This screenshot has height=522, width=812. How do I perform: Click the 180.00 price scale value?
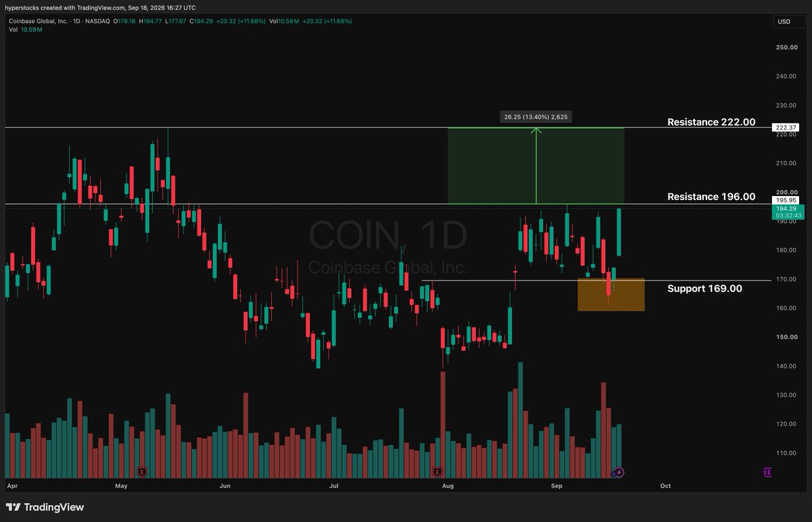pyautogui.click(x=786, y=250)
